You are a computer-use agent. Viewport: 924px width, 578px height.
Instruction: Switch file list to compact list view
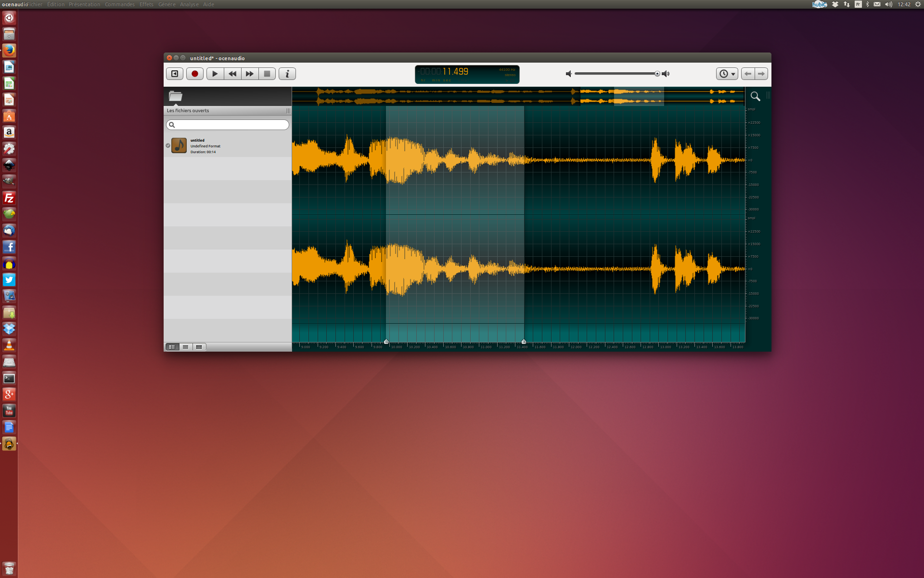185,347
